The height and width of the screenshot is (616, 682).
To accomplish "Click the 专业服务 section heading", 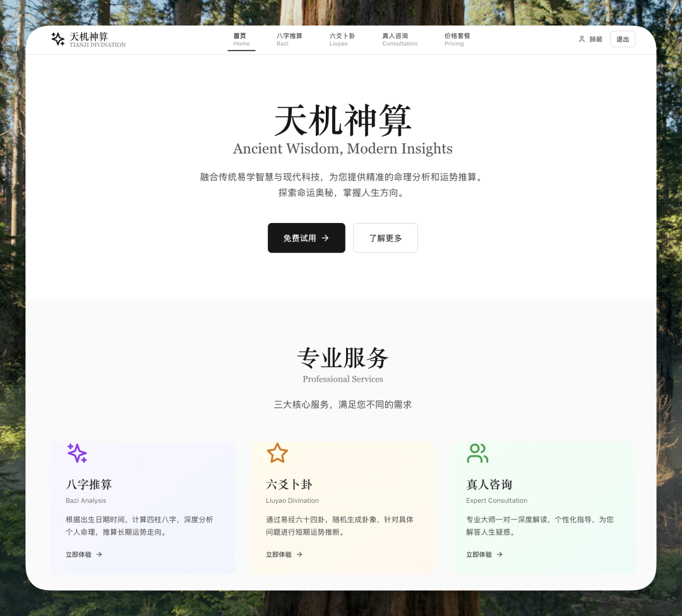I will (x=343, y=358).
